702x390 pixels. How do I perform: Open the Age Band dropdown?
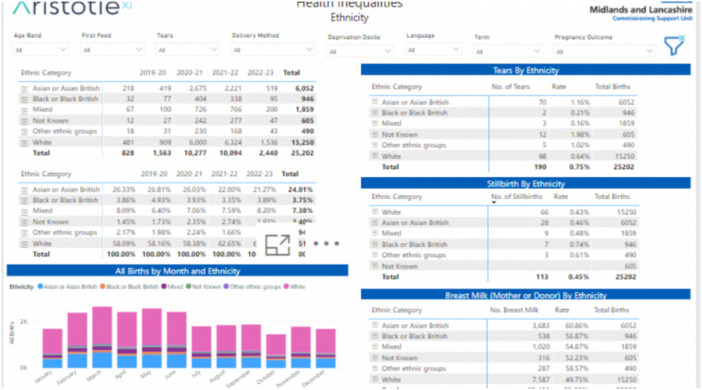[x=40, y=50]
